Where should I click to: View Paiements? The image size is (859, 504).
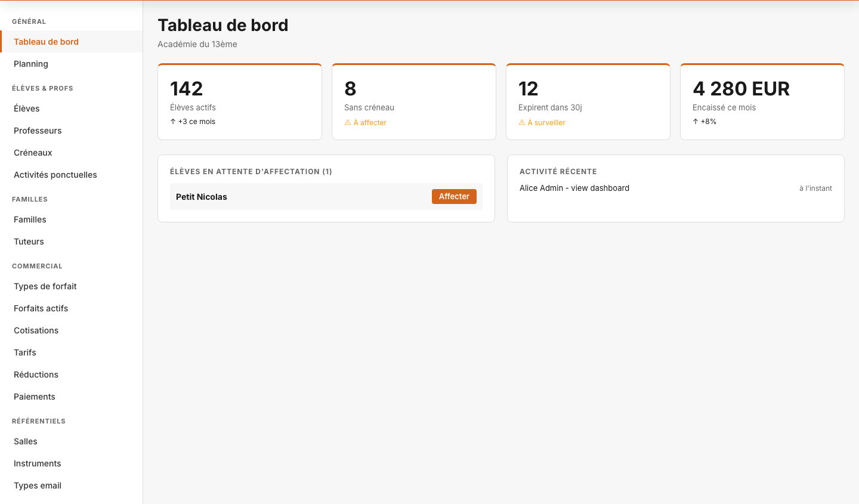[x=72, y=397]
